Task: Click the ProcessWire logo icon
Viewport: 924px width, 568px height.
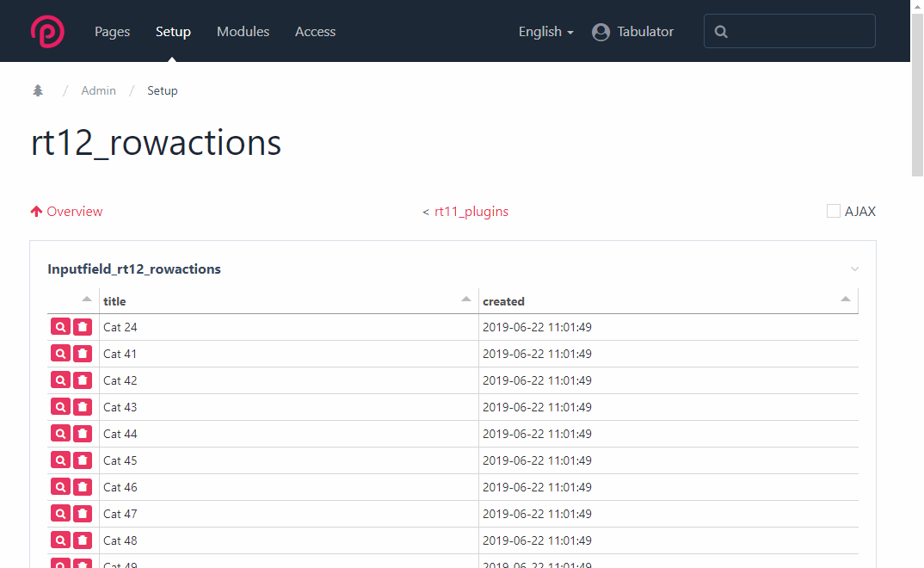Action: pos(47,31)
